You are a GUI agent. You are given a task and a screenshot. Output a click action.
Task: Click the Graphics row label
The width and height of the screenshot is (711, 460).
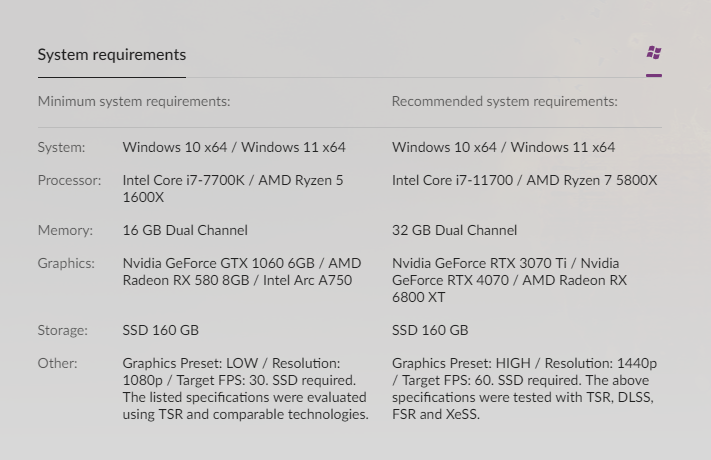tap(66, 263)
